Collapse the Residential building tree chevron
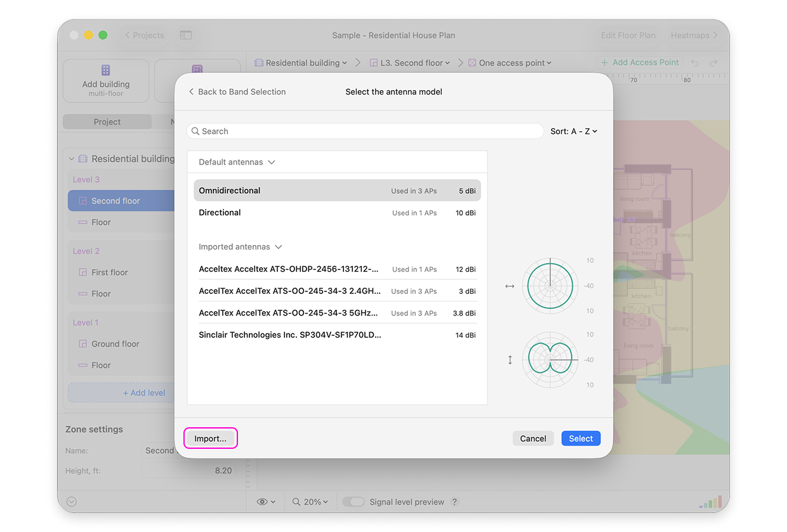 72,159
